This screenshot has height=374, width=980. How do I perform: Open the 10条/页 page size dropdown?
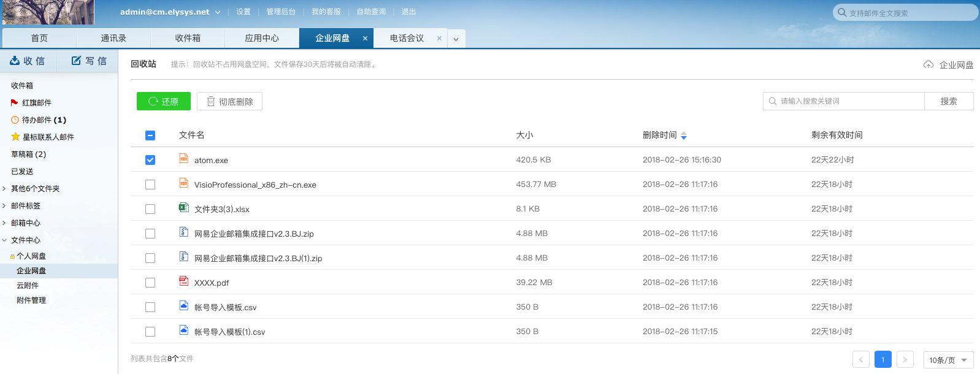point(947,360)
